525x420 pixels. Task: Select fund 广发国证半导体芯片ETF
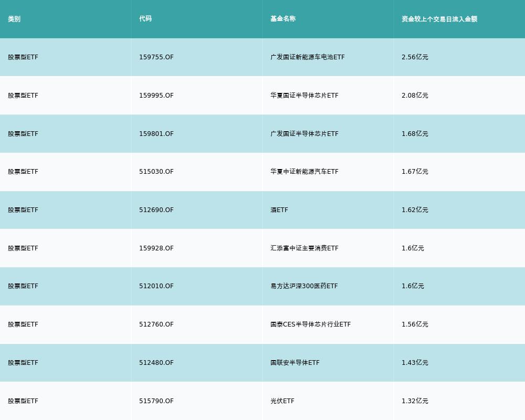tap(304, 134)
